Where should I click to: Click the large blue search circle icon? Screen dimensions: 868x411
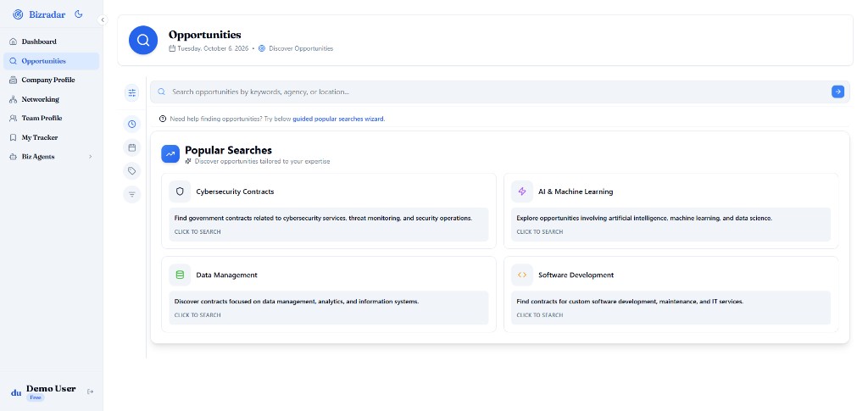[143, 40]
